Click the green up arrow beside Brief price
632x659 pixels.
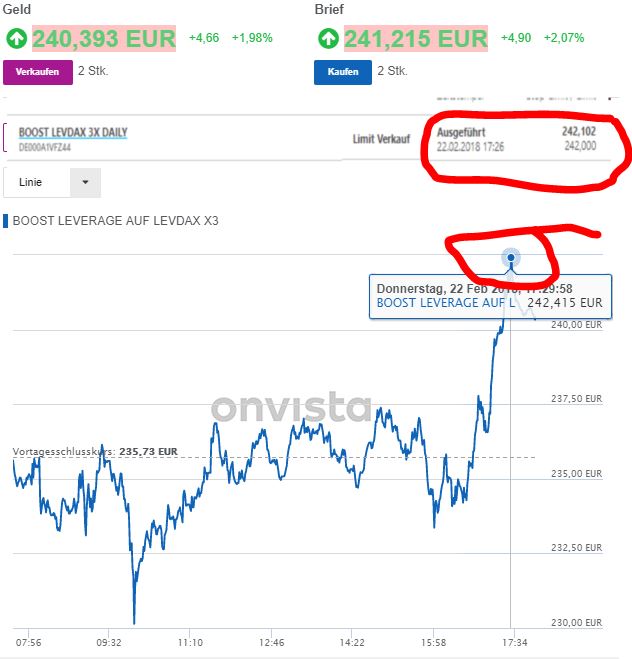(328, 39)
